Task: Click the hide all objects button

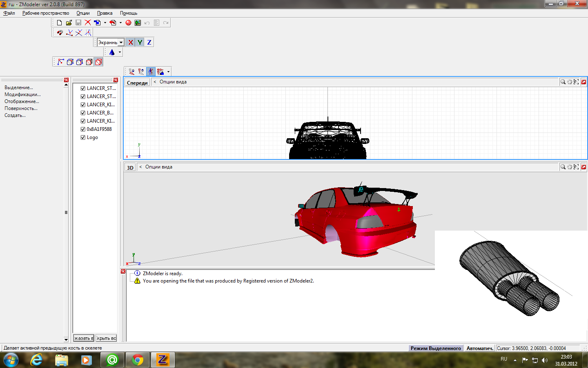Action: (106, 338)
